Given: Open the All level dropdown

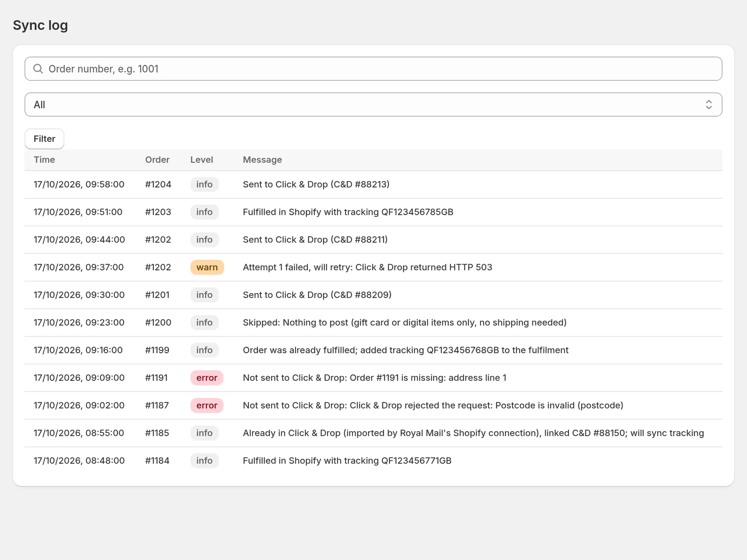Looking at the screenshot, I should [373, 105].
